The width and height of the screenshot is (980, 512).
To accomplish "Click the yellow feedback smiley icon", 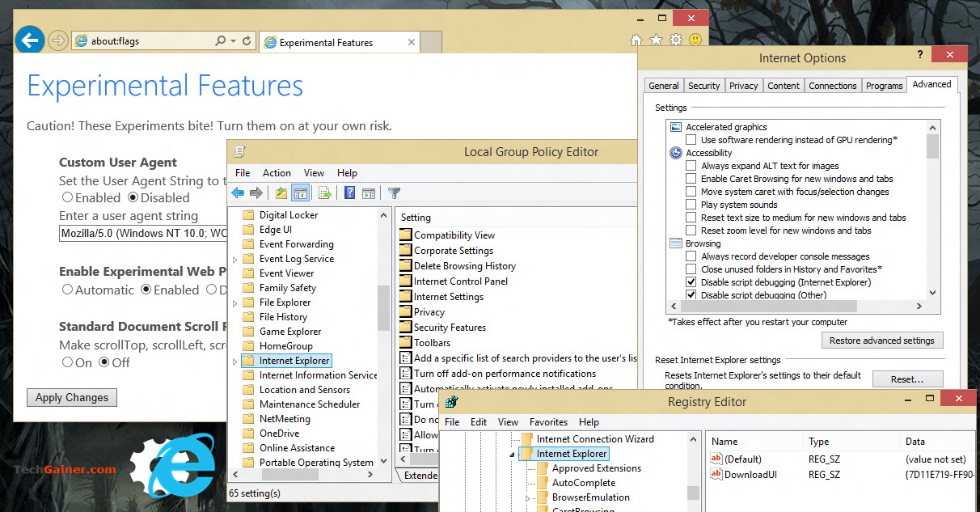I will (x=695, y=40).
